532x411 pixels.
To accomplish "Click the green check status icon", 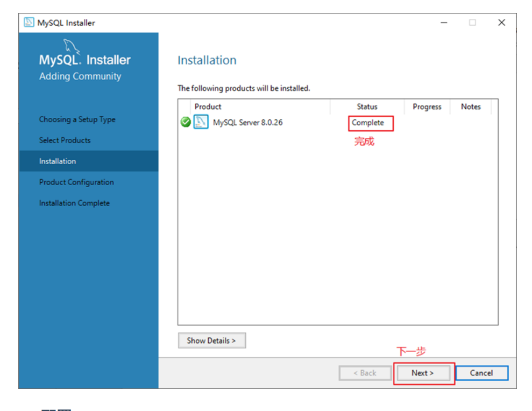I will (186, 122).
